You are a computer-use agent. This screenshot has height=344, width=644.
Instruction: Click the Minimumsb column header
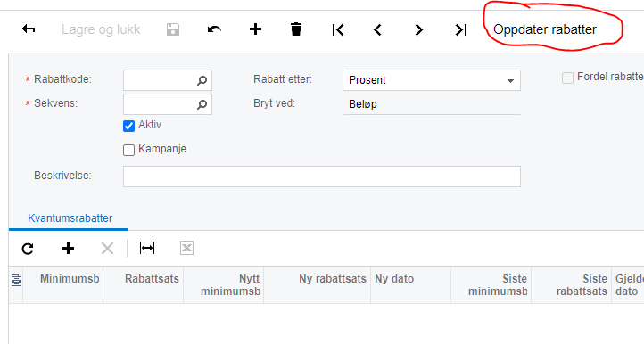[62, 285]
